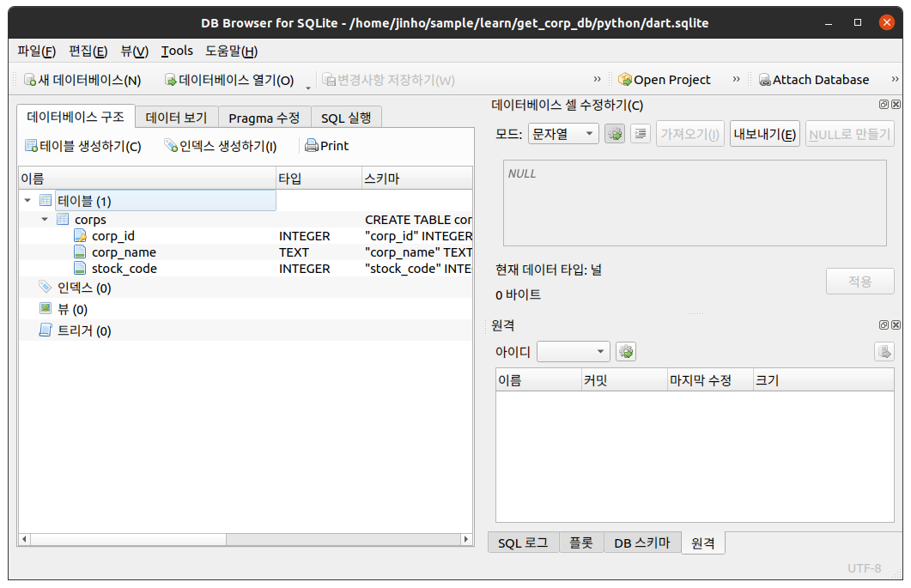
Task: Click the 타입 column header
Action: tap(319, 179)
